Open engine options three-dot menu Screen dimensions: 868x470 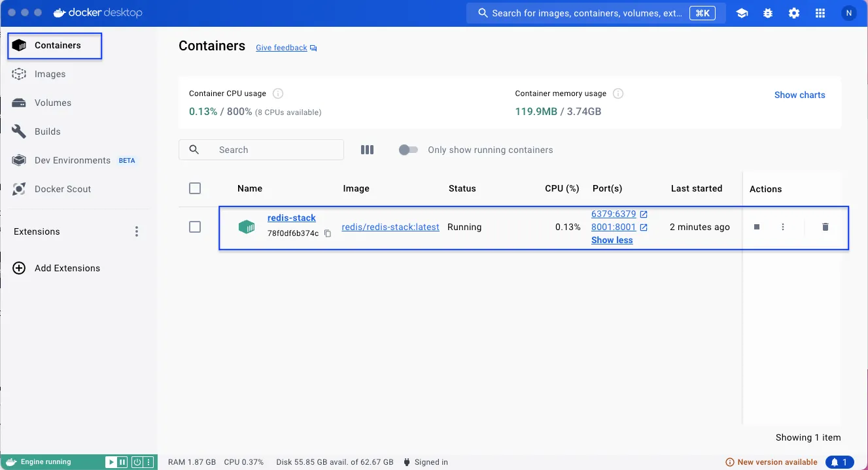(x=148, y=462)
